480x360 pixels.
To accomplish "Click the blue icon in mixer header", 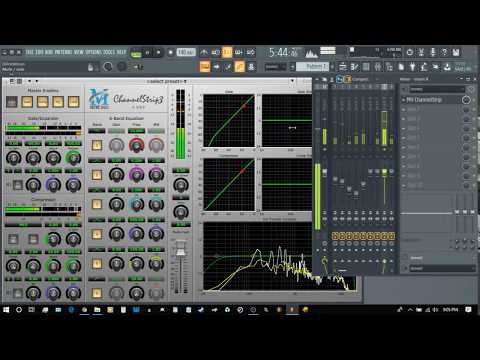I will click(x=339, y=79).
